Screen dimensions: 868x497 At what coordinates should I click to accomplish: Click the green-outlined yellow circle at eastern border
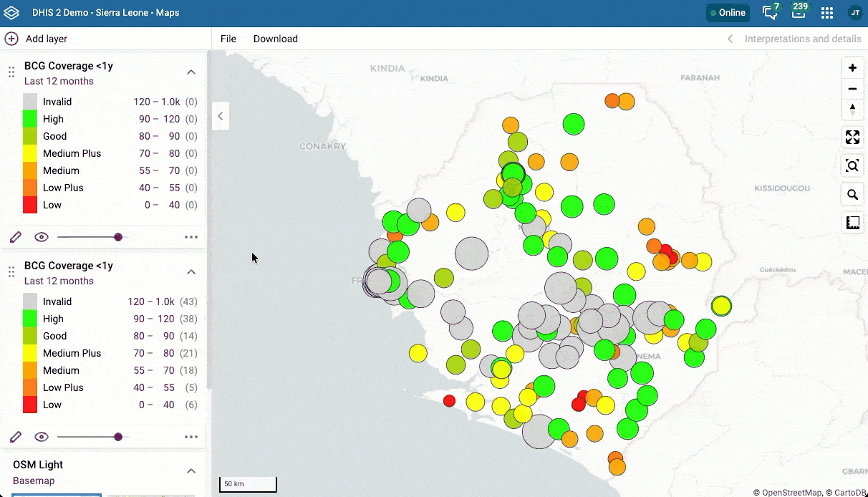point(721,306)
